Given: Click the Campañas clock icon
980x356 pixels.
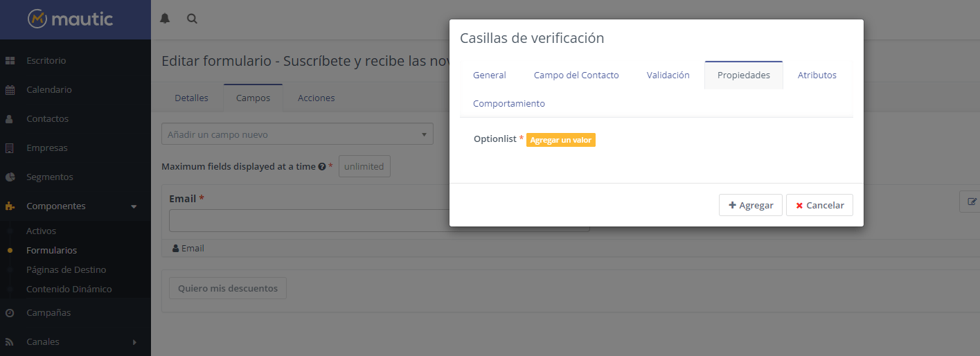Looking at the screenshot, I should (10, 313).
